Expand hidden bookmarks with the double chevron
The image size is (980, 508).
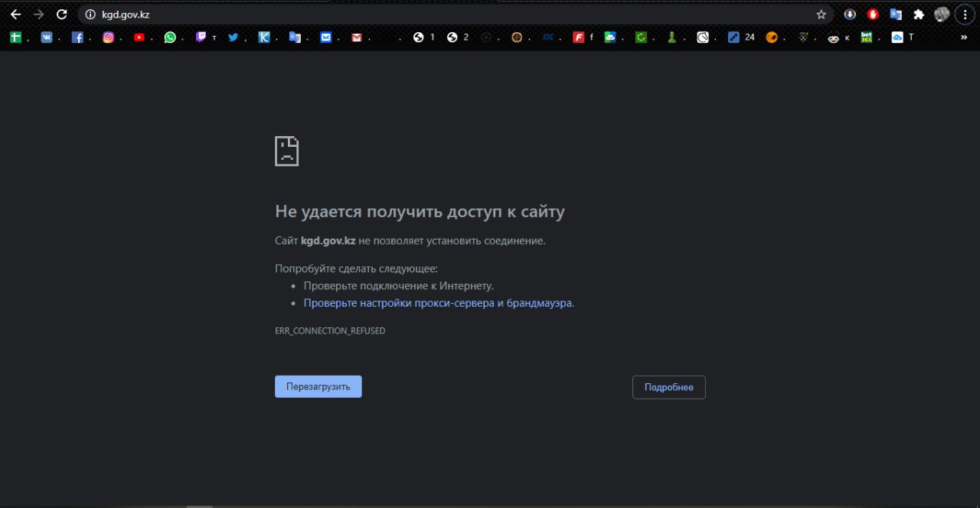pos(963,37)
